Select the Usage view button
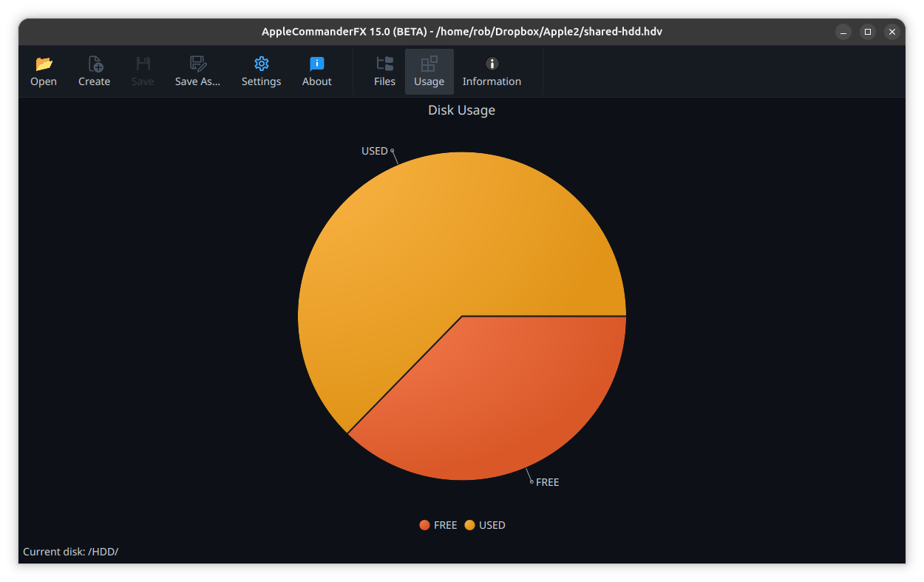The height and width of the screenshot is (582, 924). point(429,72)
